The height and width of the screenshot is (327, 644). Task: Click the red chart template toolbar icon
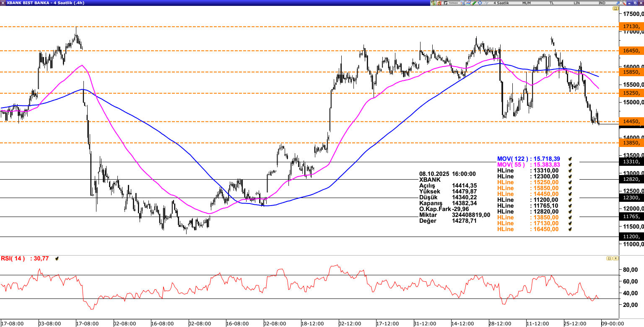click(439, 3)
